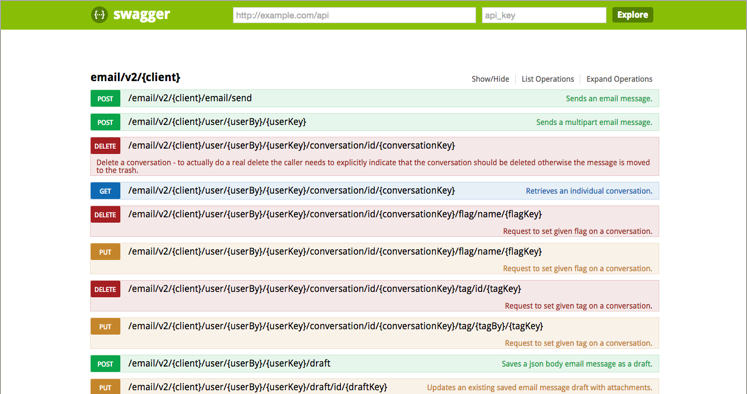747x394 pixels.
Task: Expand DELETE path ending flag/name/{flagKey}
Action: click(334, 214)
